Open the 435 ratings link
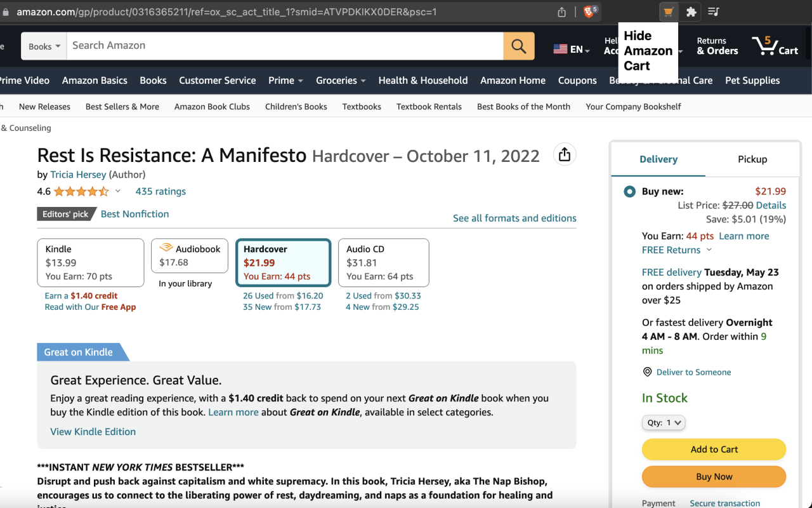 tap(160, 191)
